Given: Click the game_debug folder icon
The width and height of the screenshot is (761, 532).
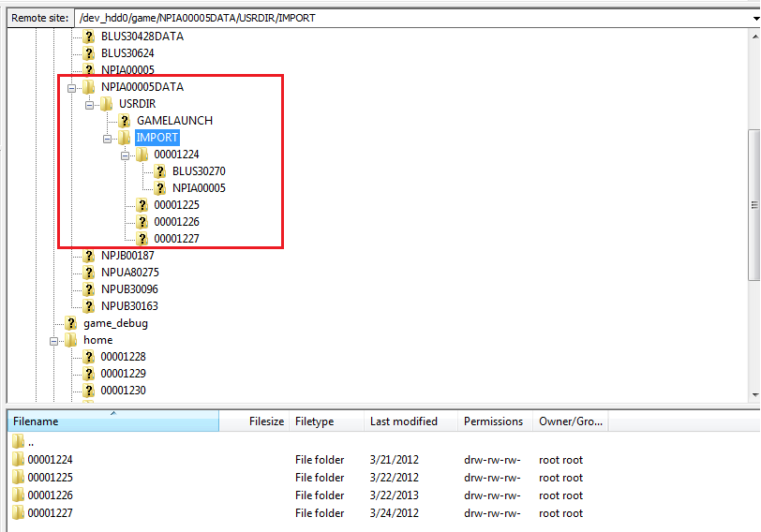Looking at the screenshot, I should [71, 323].
